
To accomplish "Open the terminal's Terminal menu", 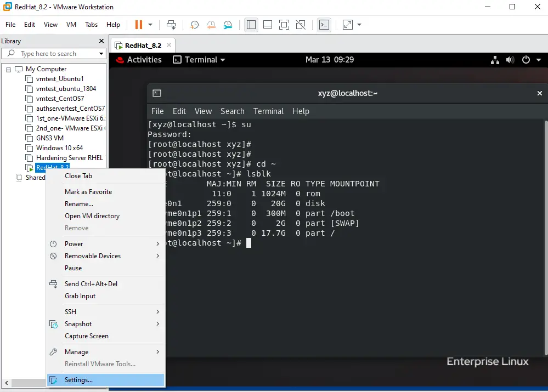I will [268, 111].
